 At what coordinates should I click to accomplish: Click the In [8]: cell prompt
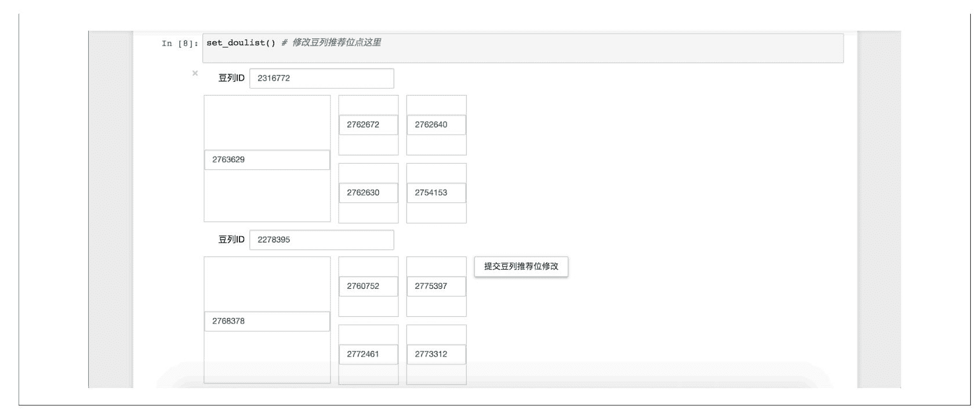(180, 44)
